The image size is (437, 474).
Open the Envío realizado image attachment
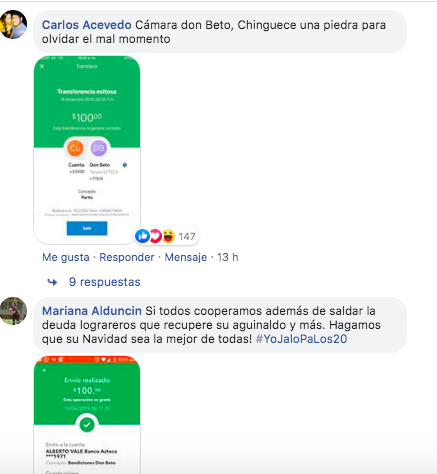pyautogui.click(x=87, y=415)
